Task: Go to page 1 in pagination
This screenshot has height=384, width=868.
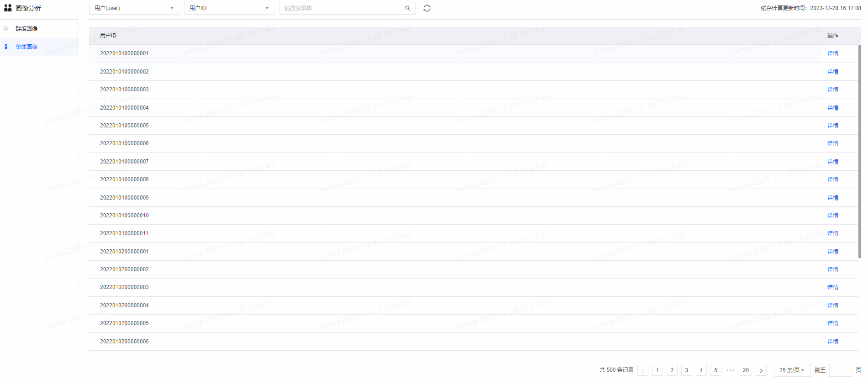Action: 658,370
